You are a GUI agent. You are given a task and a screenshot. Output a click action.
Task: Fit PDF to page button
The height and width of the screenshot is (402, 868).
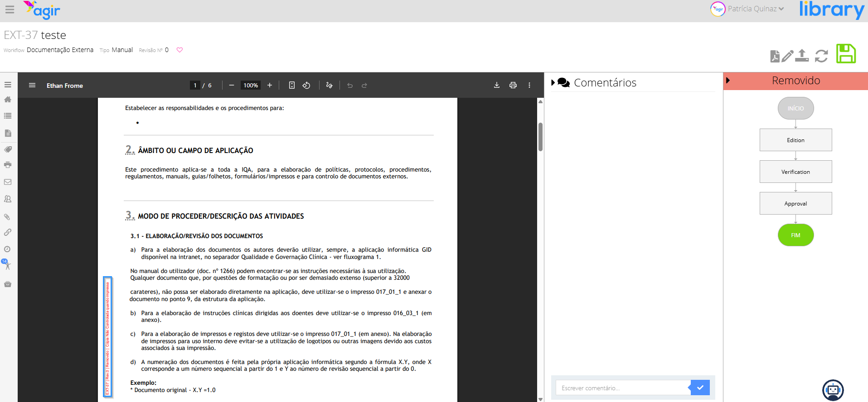pos(292,85)
